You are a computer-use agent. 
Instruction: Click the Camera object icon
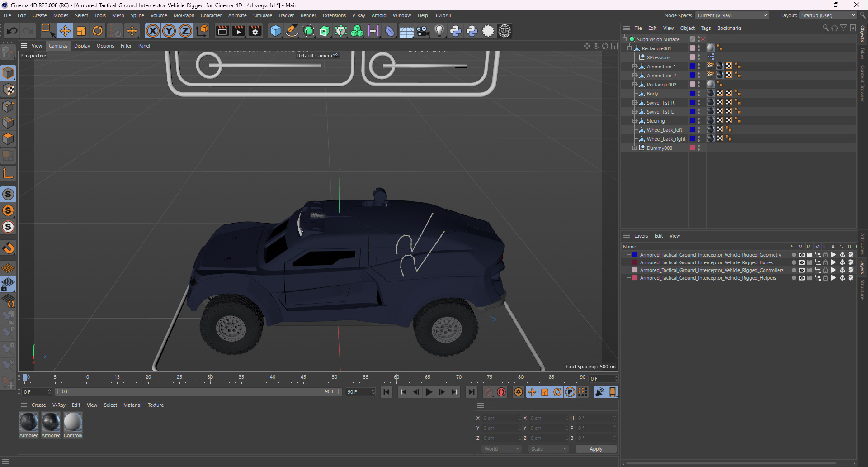point(423,31)
